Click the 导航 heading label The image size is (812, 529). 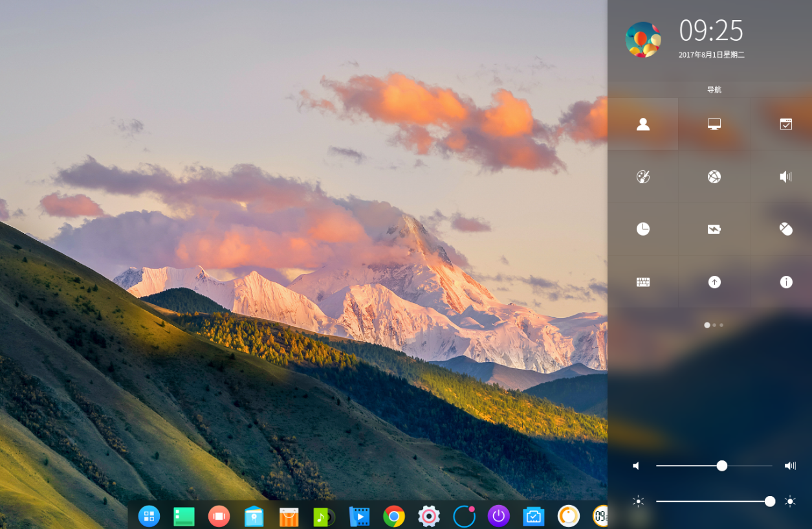pos(714,90)
